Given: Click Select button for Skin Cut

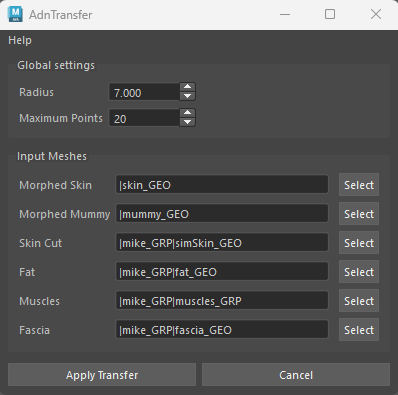Looking at the screenshot, I should [359, 243].
